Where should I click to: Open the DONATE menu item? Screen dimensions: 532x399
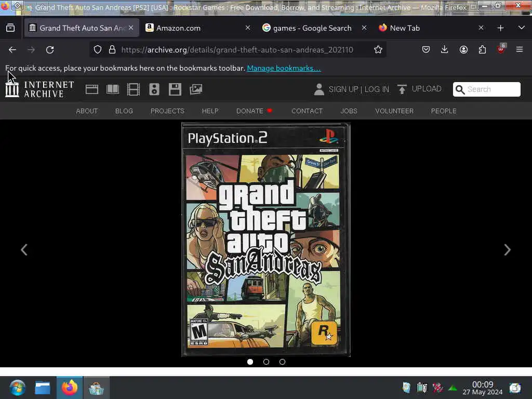[x=254, y=111]
